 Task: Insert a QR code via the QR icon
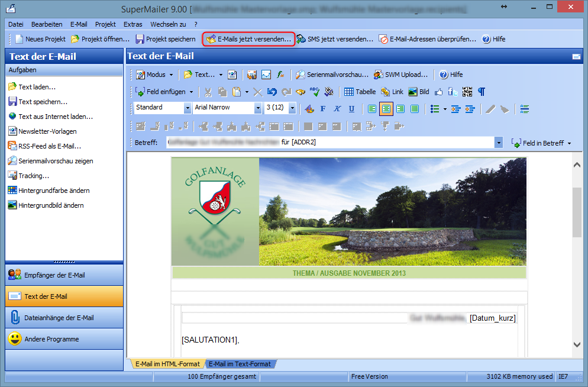click(x=467, y=92)
